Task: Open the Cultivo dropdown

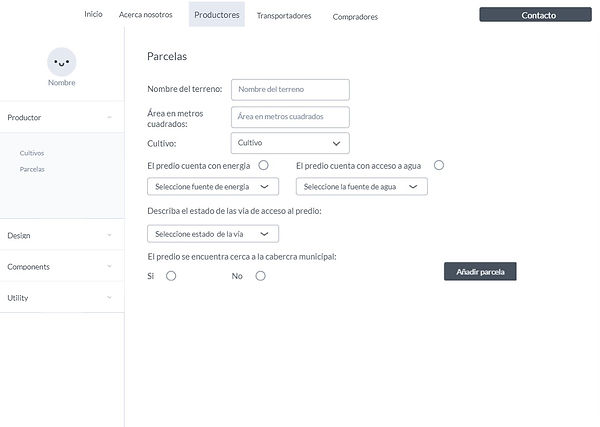Action: tap(290, 143)
